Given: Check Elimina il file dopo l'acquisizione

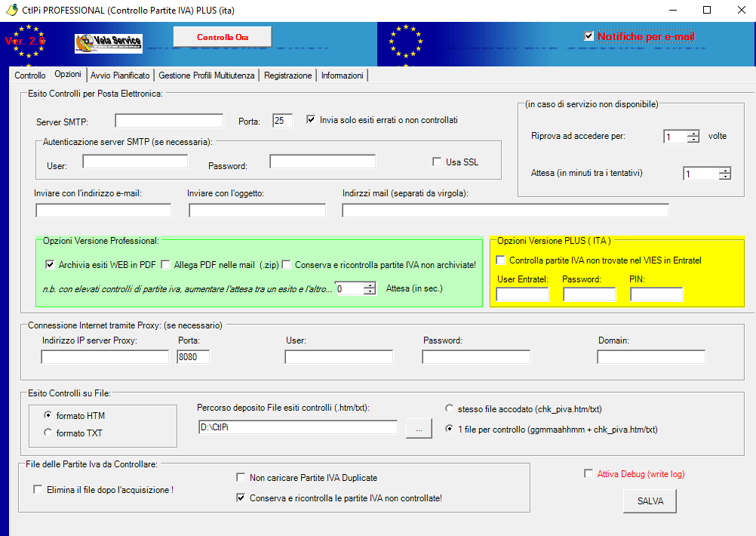Looking at the screenshot, I should 38,489.
